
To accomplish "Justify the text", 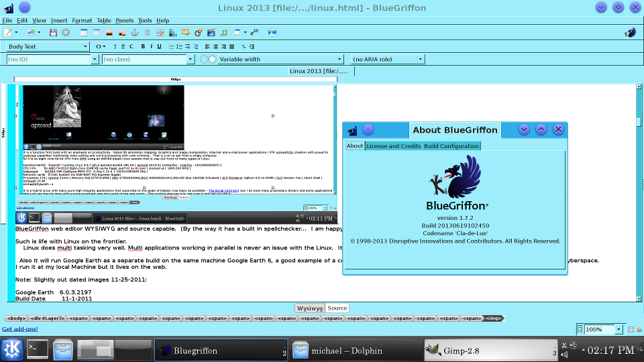I will [x=231, y=47].
